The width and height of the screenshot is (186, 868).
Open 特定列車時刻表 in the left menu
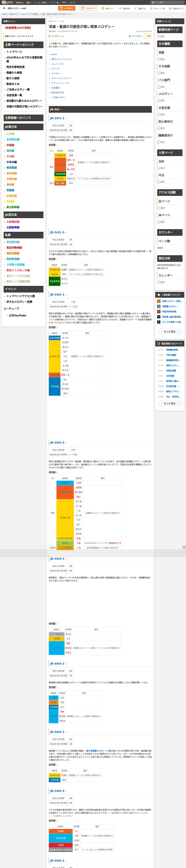(15, 67)
